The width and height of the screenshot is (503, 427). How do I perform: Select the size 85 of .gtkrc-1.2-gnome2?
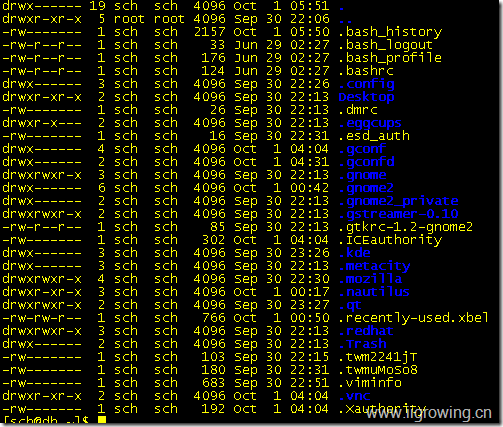point(217,227)
